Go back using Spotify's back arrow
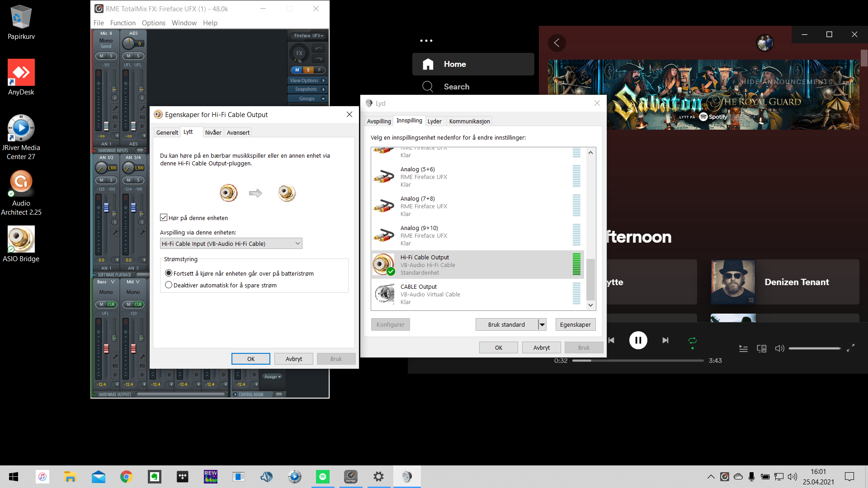 [x=557, y=43]
